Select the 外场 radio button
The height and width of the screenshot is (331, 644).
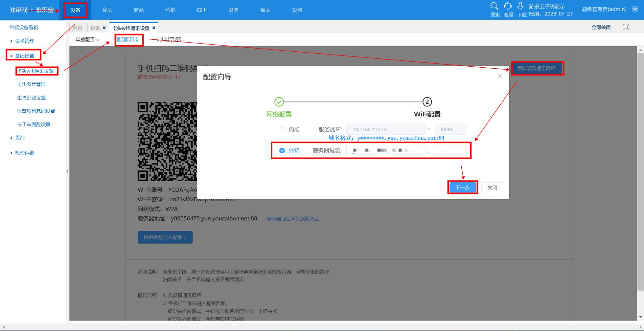[282, 151]
